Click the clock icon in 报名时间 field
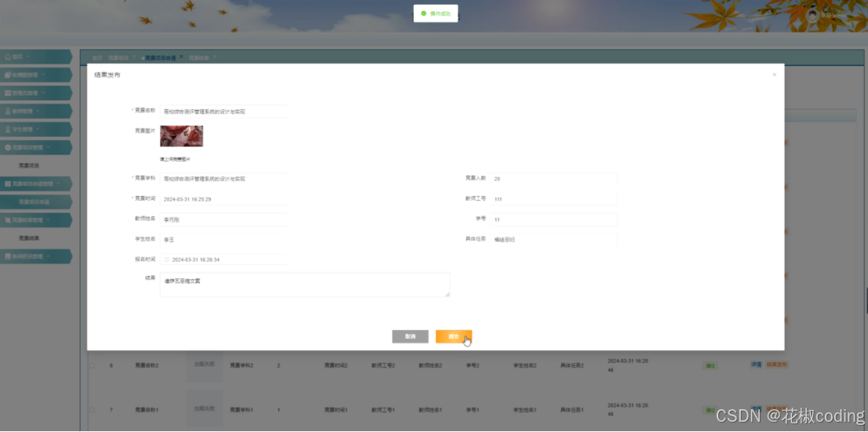The image size is (868, 432). [167, 260]
